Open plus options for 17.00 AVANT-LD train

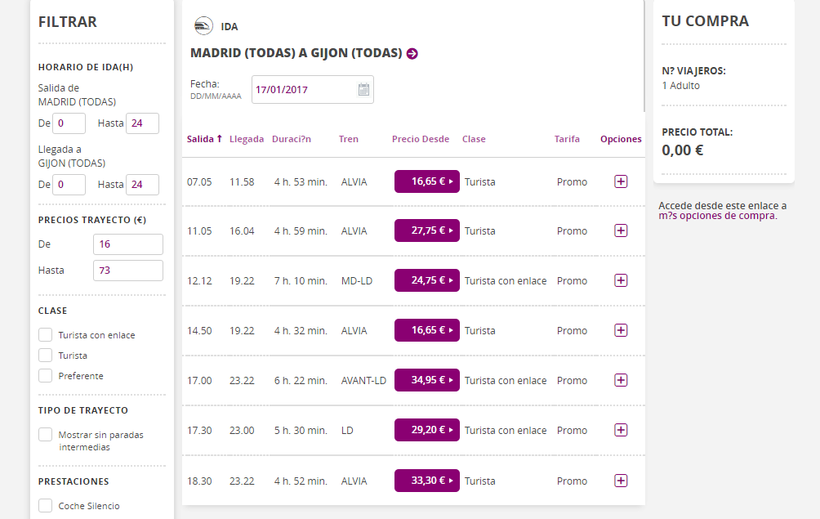pyautogui.click(x=621, y=380)
